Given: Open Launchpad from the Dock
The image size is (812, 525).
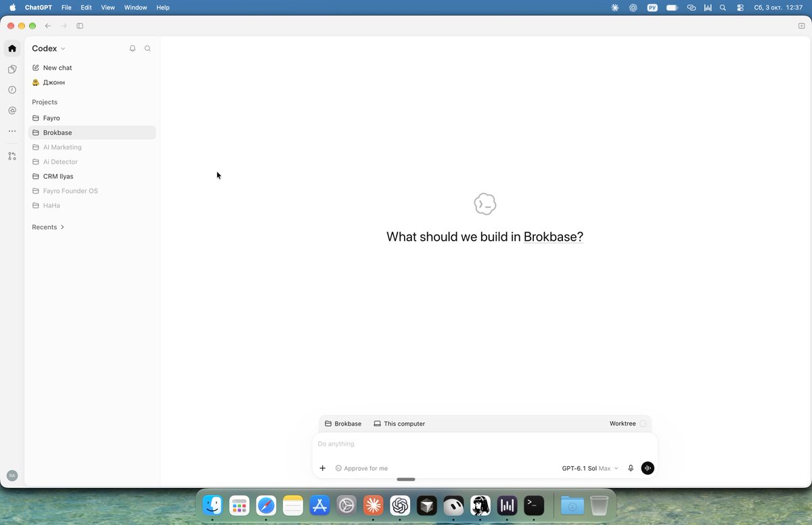Looking at the screenshot, I should point(239,505).
